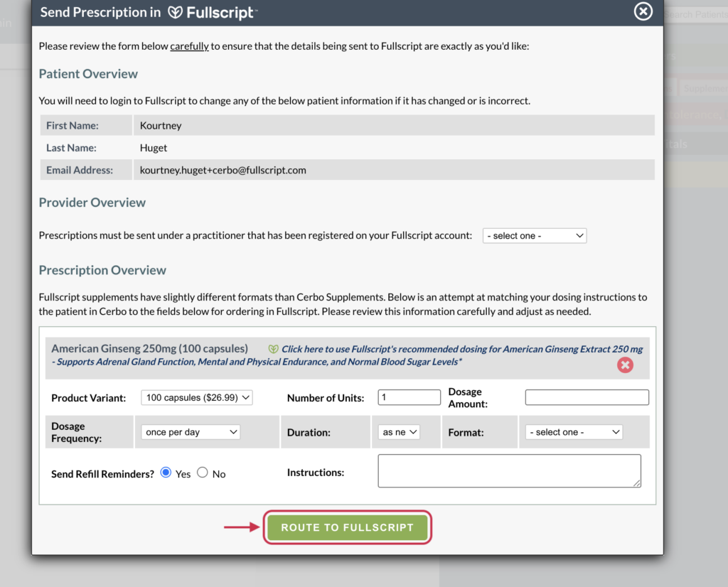Select Yes for Send Refill Reminders
Image resolution: width=728 pixels, height=587 pixels.
coord(165,473)
